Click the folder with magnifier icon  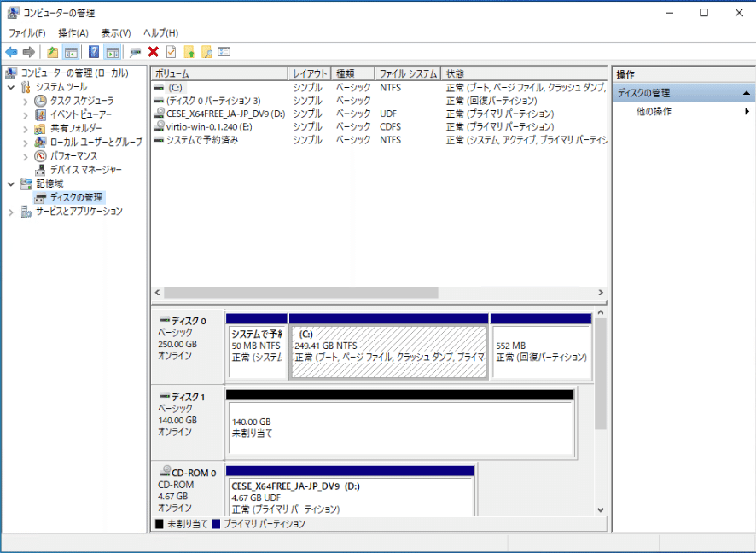206,52
